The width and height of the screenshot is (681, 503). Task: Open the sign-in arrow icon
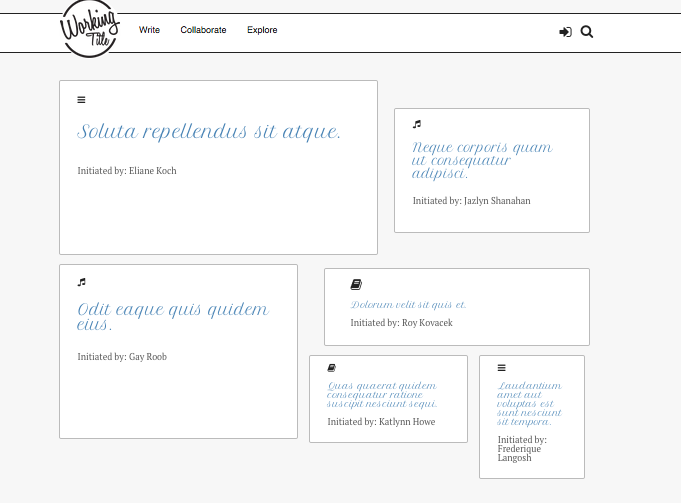565,32
